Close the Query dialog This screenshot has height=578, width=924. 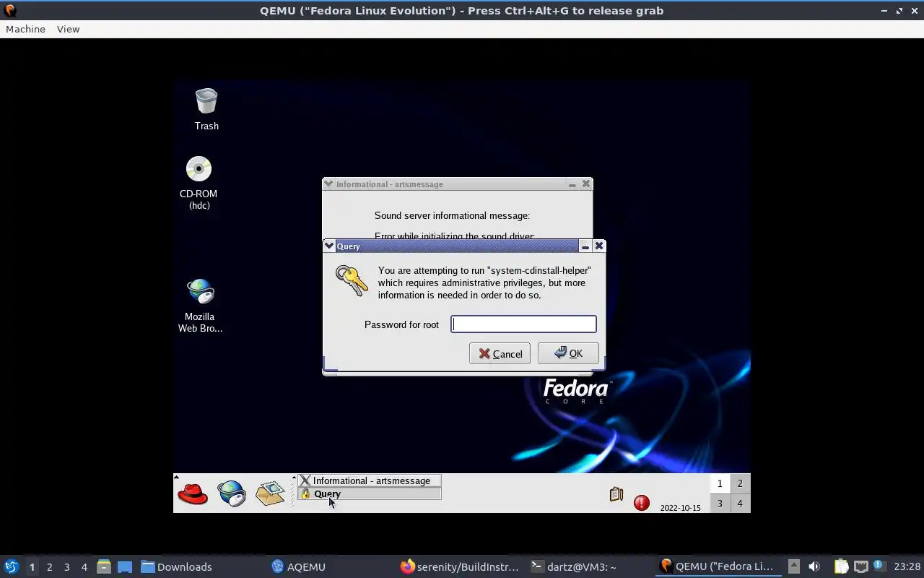[598, 246]
